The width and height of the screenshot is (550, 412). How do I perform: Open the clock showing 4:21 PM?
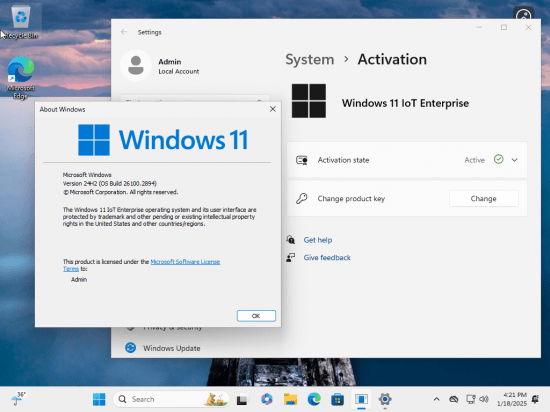coord(512,399)
